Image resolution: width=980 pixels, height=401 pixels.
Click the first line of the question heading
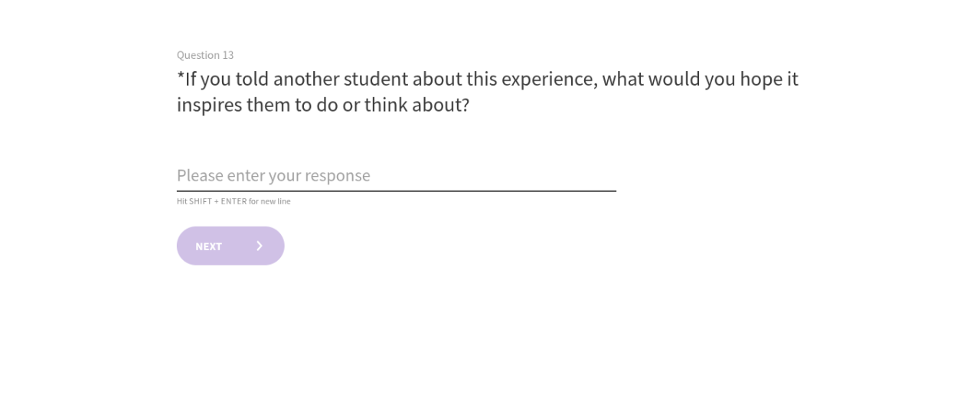coord(487,80)
